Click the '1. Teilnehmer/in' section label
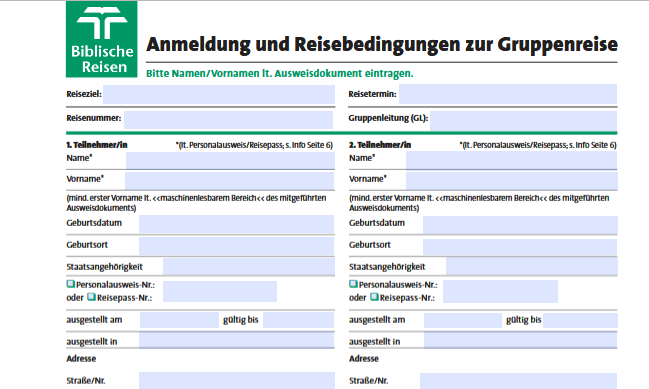The width and height of the screenshot is (649, 389). coord(96,145)
